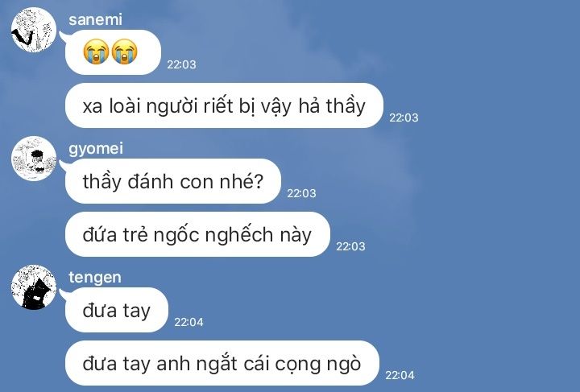Screen dimensions: 580x392
Task: Click timestamp beside 'xa loài người' message
Action: click(404, 118)
